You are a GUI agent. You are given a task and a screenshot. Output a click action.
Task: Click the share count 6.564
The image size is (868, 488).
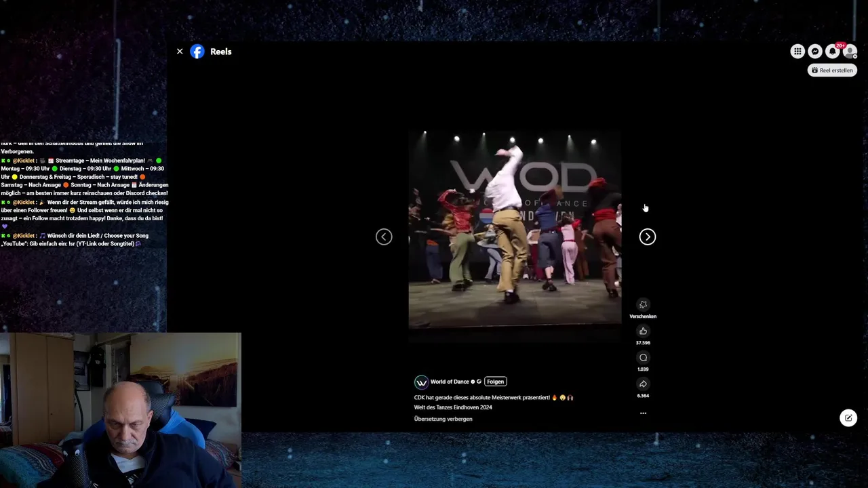(643, 396)
